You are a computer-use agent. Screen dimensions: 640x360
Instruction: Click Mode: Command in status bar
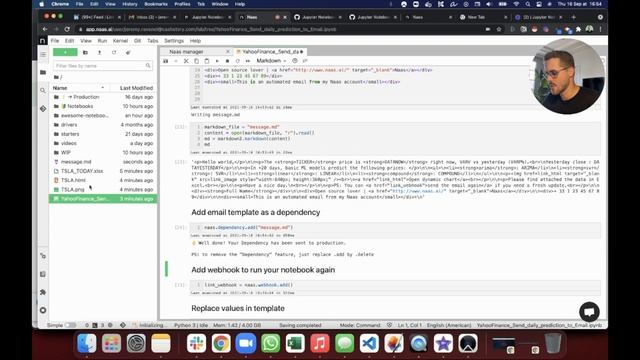coord(360,325)
